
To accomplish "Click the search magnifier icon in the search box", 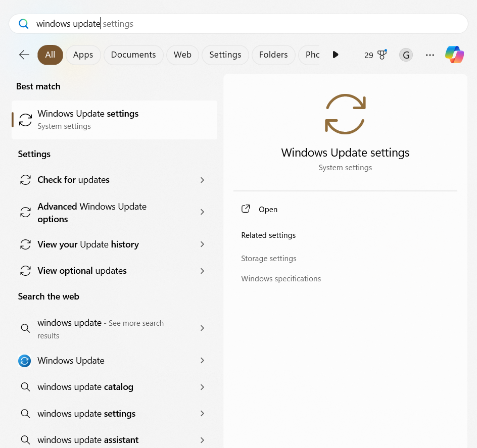I will pyautogui.click(x=23, y=24).
